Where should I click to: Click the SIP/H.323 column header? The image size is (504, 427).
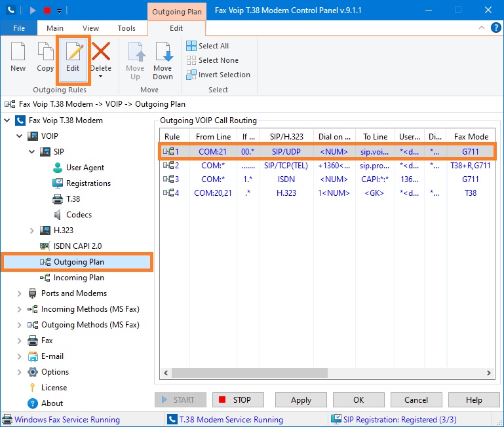[x=286, y=137]
